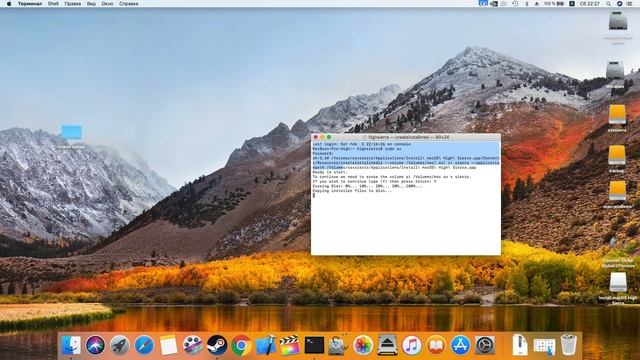Screen dimensions: 640x360
Task: Open Photos flower icon in Dock
Action: pos(363,345)
